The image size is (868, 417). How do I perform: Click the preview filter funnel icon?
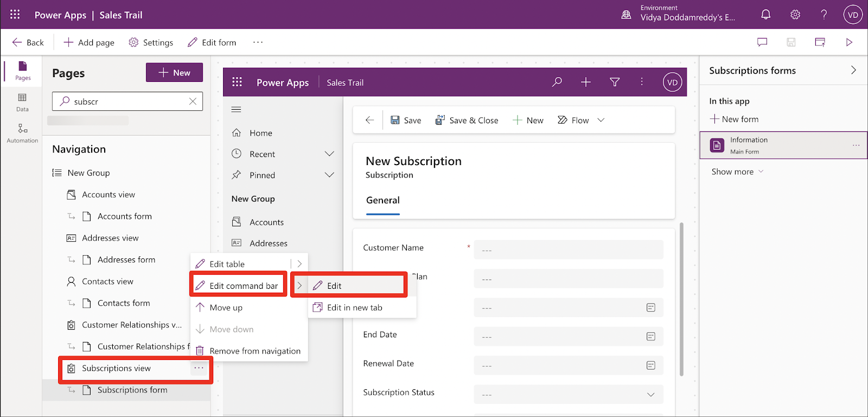pyautogui.click(x=614, y=82)
